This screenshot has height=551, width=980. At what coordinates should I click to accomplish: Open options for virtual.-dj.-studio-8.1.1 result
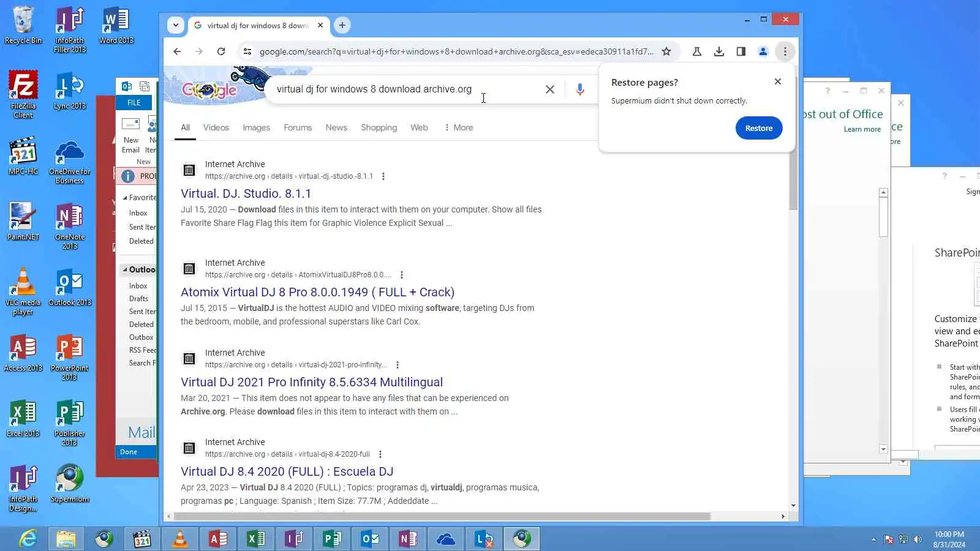tap(383, 176)
